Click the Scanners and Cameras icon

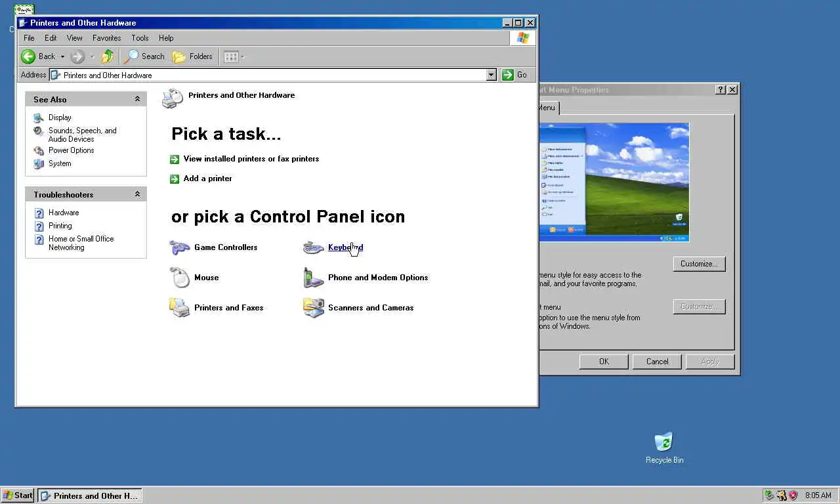click(314, 308)
